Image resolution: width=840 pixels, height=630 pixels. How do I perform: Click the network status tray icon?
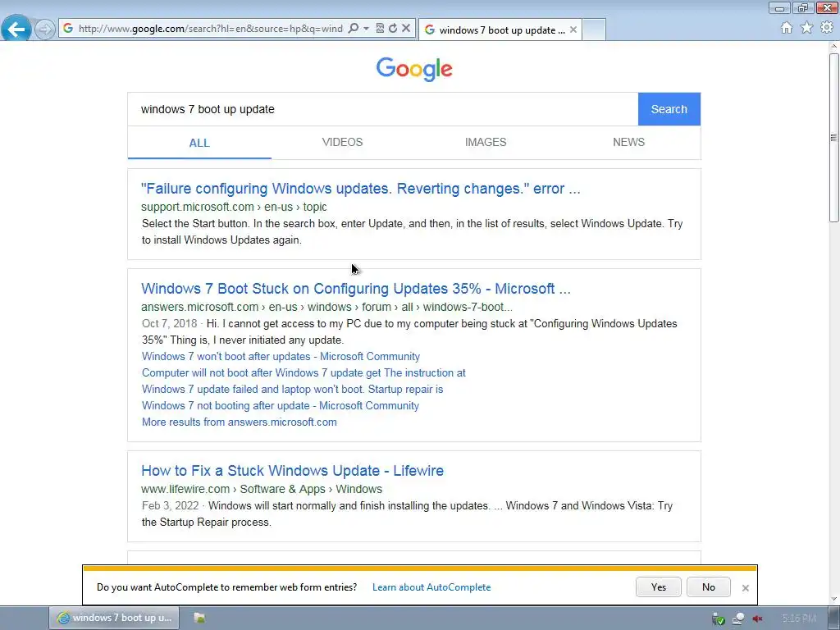(x=738, y=619)
